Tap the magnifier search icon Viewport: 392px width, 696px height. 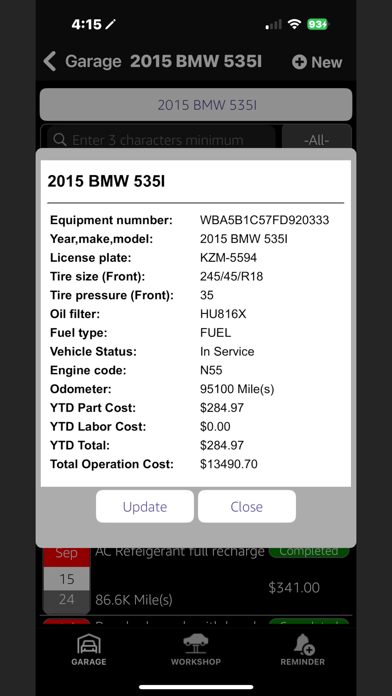59,140
